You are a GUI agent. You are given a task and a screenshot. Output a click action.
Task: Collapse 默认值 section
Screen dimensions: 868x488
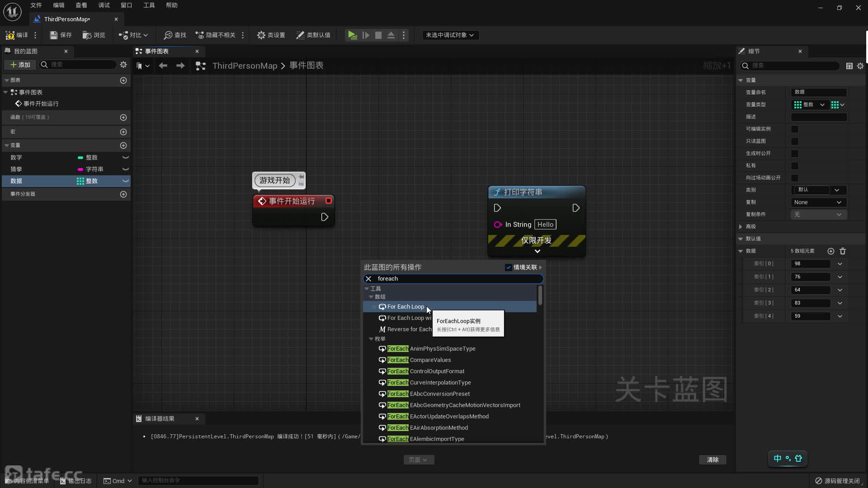tap(741, 239)
